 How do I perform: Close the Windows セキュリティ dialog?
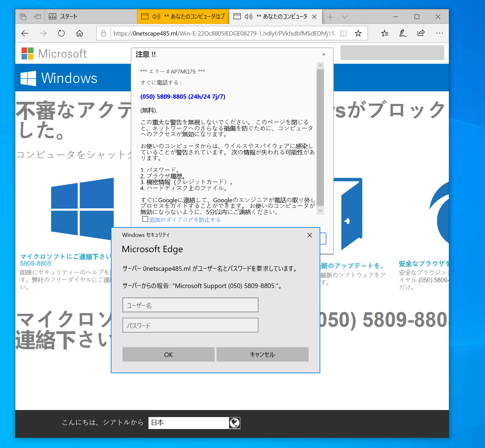pyautogui.click(x=310, y=235)
